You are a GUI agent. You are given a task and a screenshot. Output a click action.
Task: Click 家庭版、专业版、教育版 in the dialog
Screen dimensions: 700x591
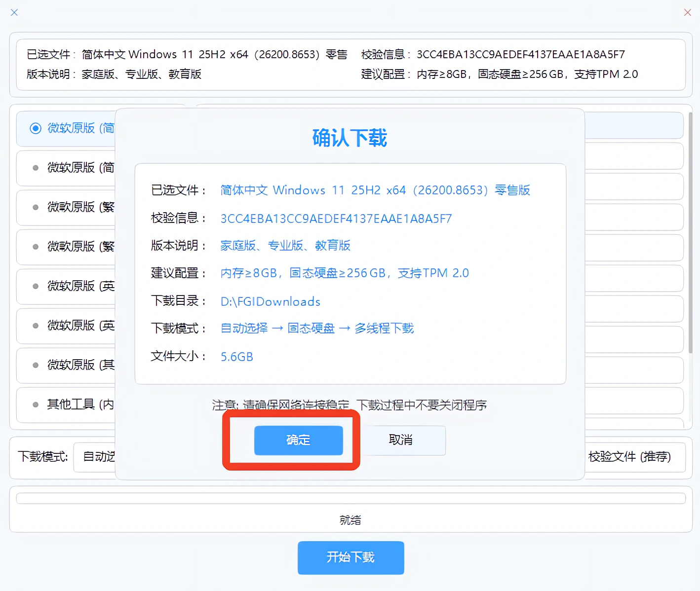[x=285, y=245]
